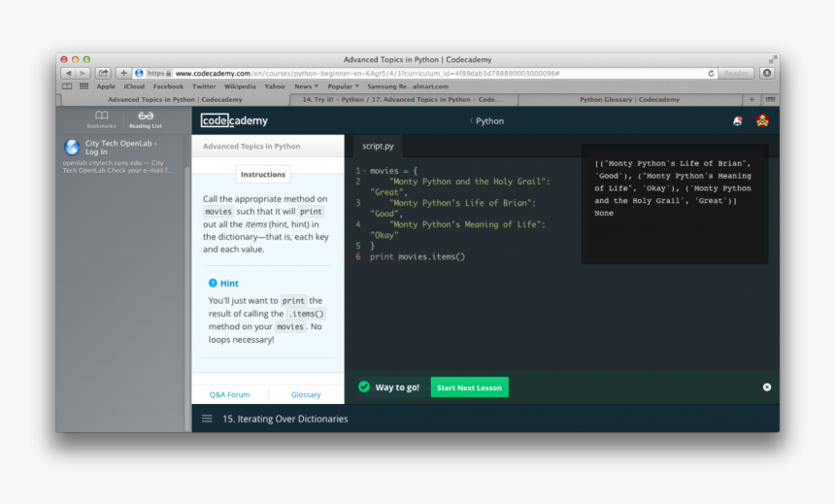This screenshot has width=835, height=504.
Task: Reload the page in address bar
Action: (x=711, y=73)
